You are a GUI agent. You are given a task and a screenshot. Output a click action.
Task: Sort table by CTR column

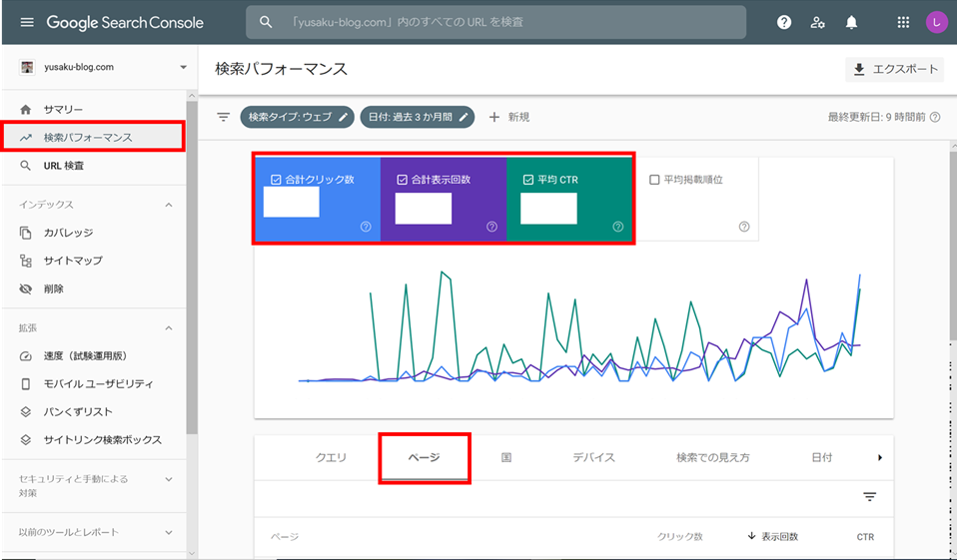[865, 537]
